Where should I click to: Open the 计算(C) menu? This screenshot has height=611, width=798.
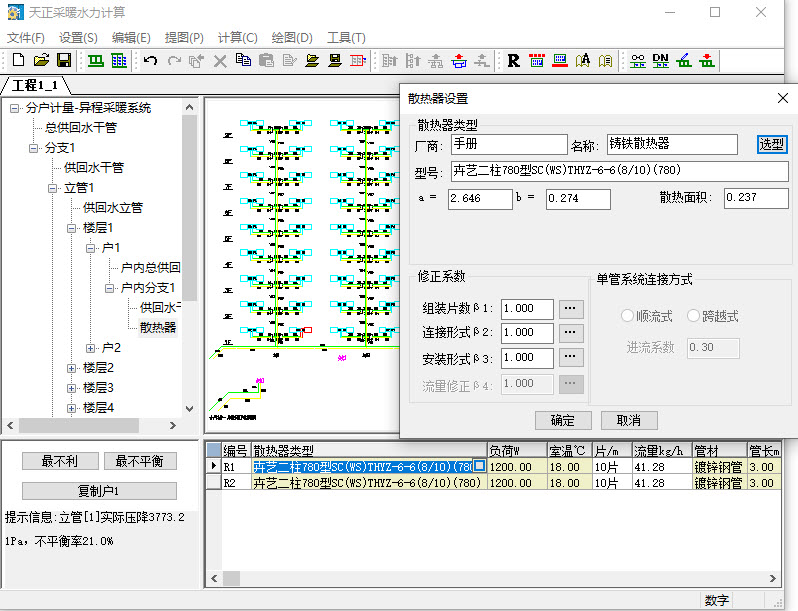click(x=238, y=38)
